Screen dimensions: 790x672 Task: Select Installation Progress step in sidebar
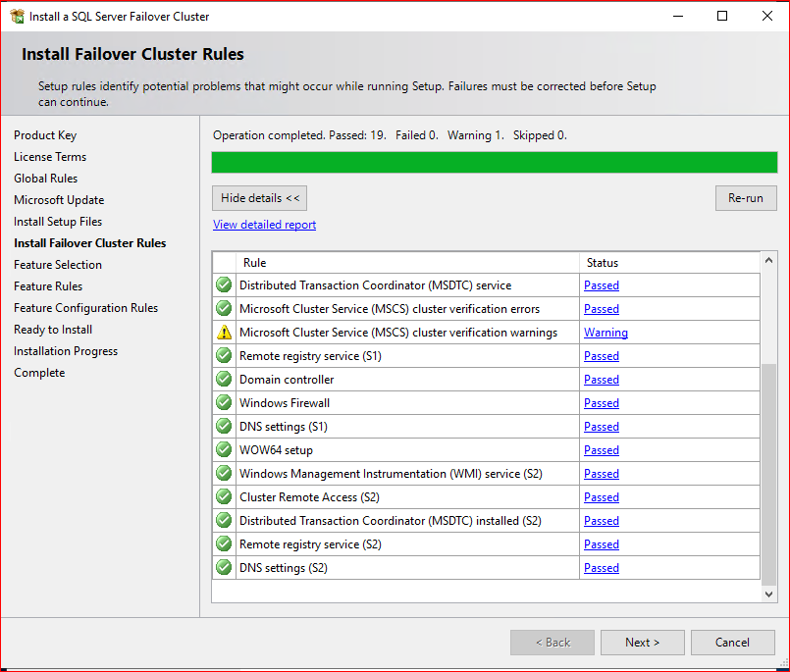[66, 351]
